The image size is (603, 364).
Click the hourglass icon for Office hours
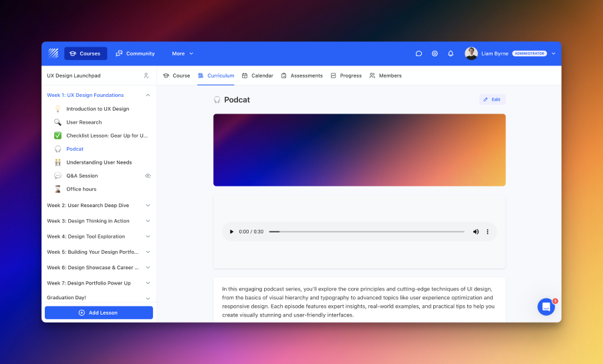[x=57, y=189]
